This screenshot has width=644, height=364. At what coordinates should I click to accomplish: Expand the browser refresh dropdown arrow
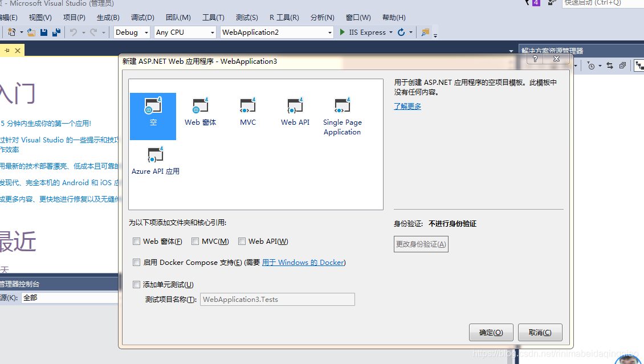(x=411, y=32)
